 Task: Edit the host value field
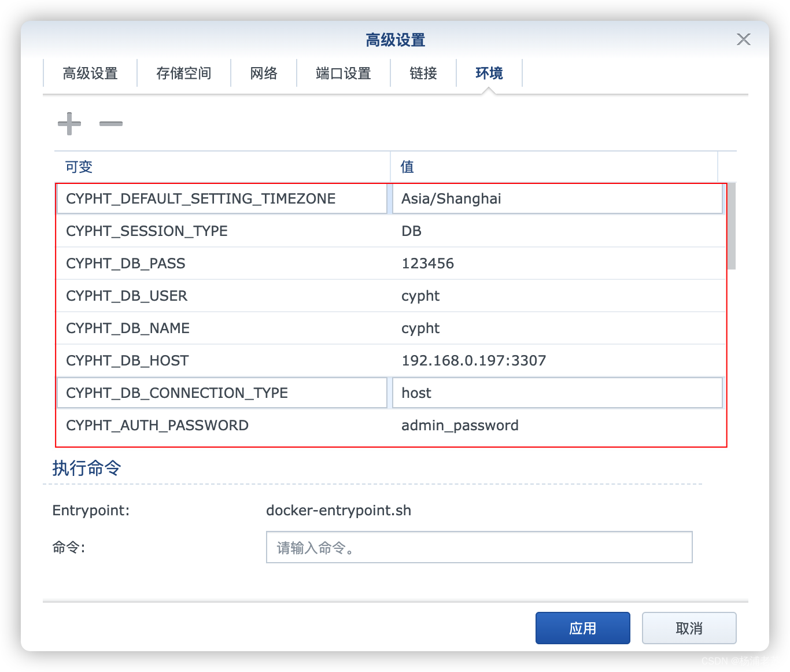coord(558,393)
